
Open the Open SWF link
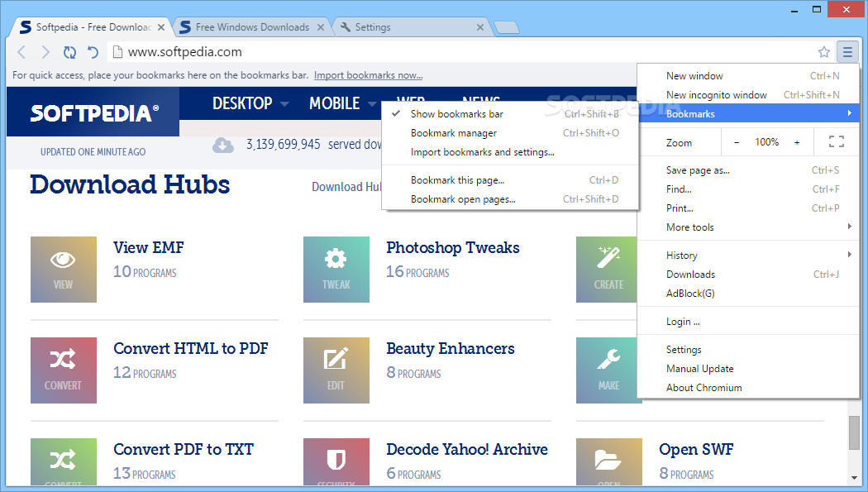[696, 449]
